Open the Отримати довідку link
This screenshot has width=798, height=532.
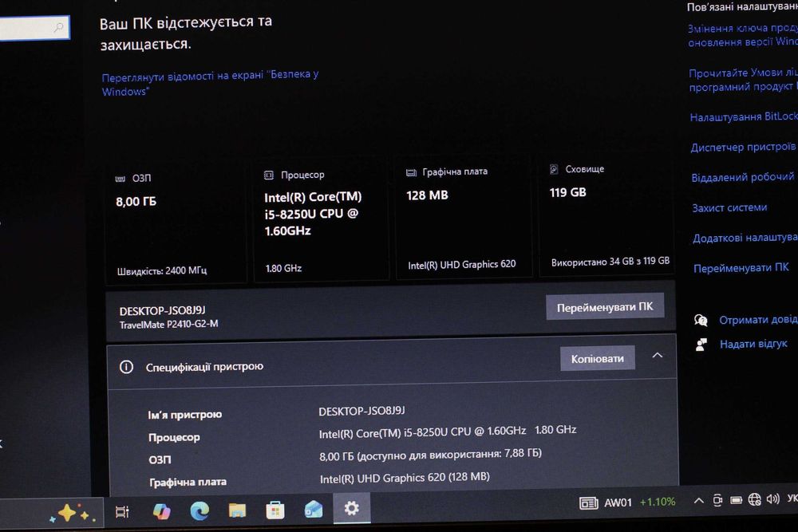[x=758, y=320]
